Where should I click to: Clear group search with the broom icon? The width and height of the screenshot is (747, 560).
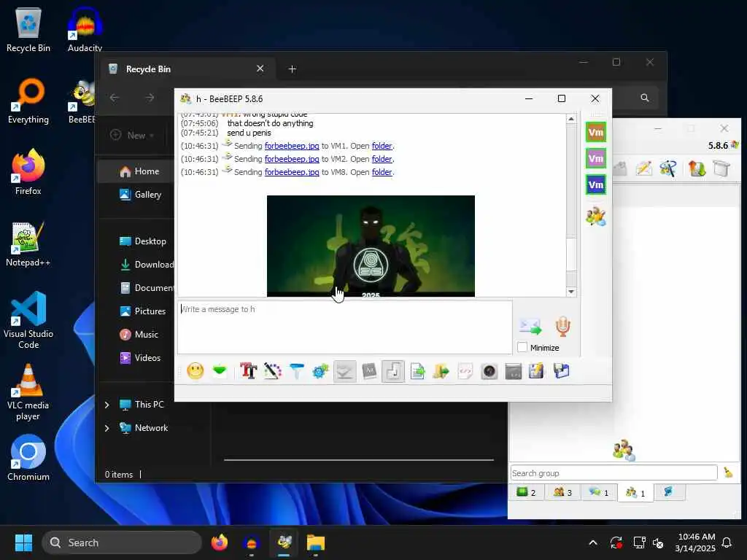(x=729, y=472)
